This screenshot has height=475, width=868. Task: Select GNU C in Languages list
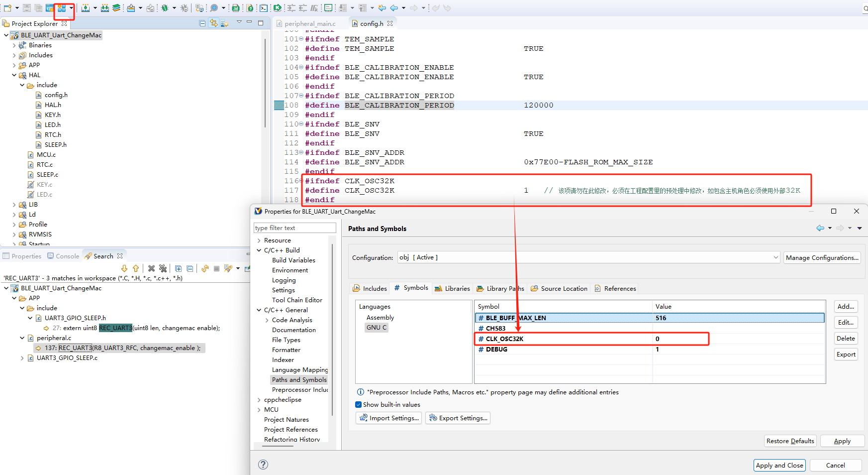pos(377,327)
